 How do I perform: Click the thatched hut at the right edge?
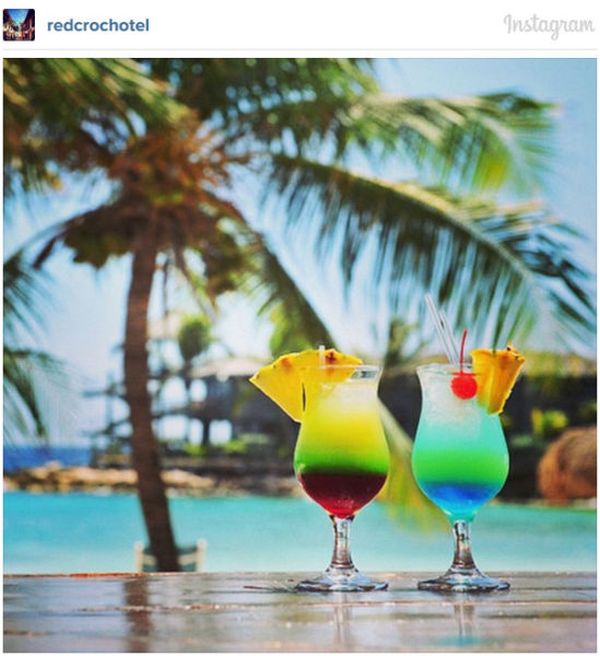(568, 464)
